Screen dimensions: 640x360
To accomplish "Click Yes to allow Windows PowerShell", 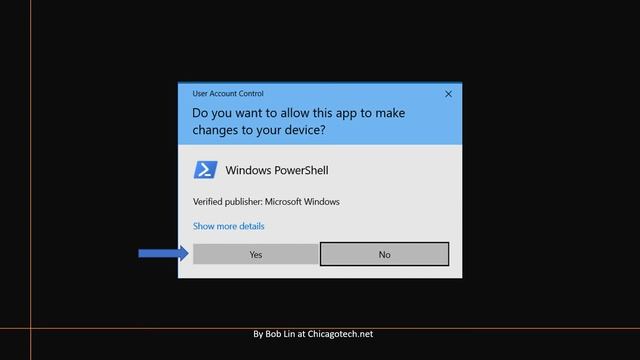I will click(256, 254).
